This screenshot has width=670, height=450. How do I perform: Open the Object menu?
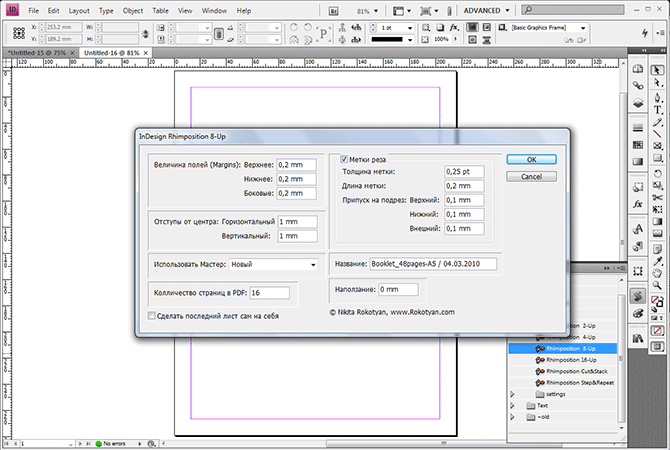(133, 10)
